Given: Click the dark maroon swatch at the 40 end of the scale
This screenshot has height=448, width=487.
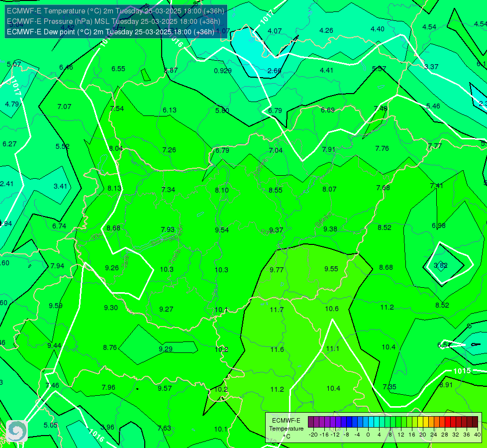Looking at the screenshot, I should (x=475, y=422).
